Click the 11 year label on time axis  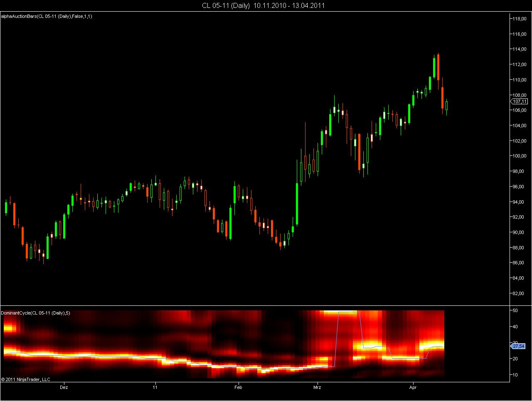pyautogui.click(x=155, y=387)
